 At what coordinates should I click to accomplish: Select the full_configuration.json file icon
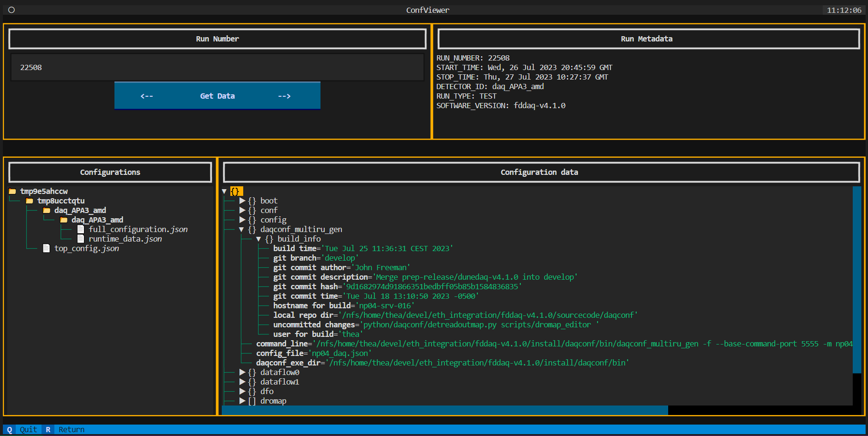click(81, 229)
